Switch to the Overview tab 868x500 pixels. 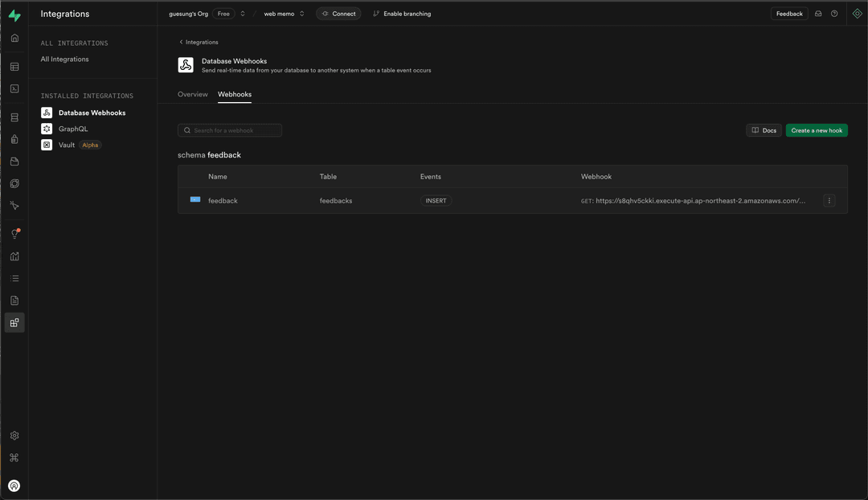[x=193, y=95]
